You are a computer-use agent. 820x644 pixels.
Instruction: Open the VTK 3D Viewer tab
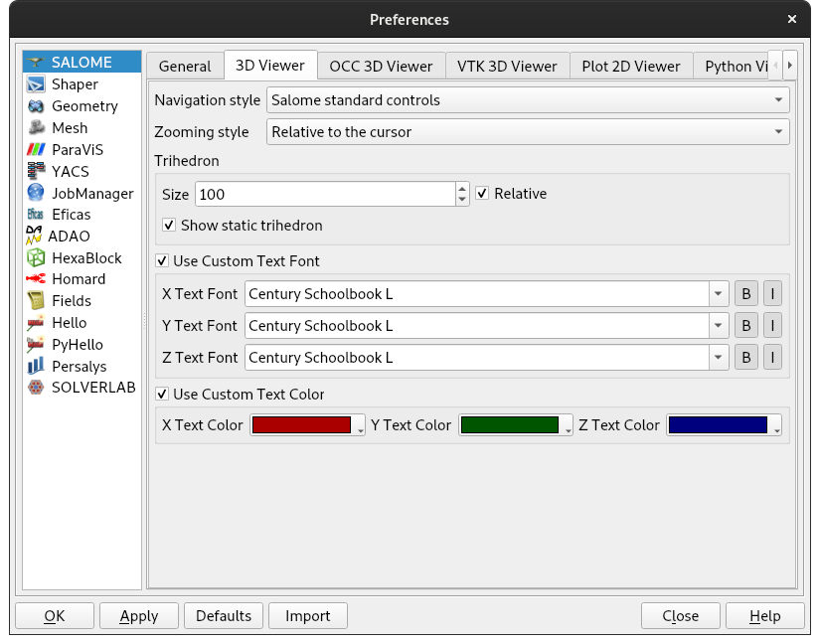coord(507,67)
